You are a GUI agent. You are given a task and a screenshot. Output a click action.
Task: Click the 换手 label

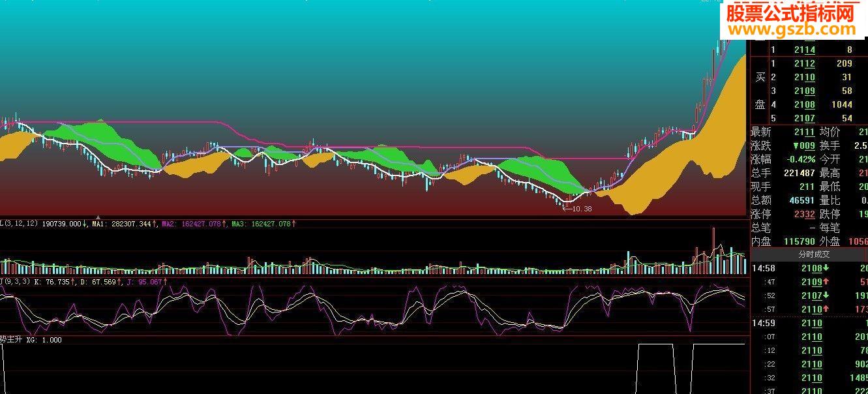[830, 146]
